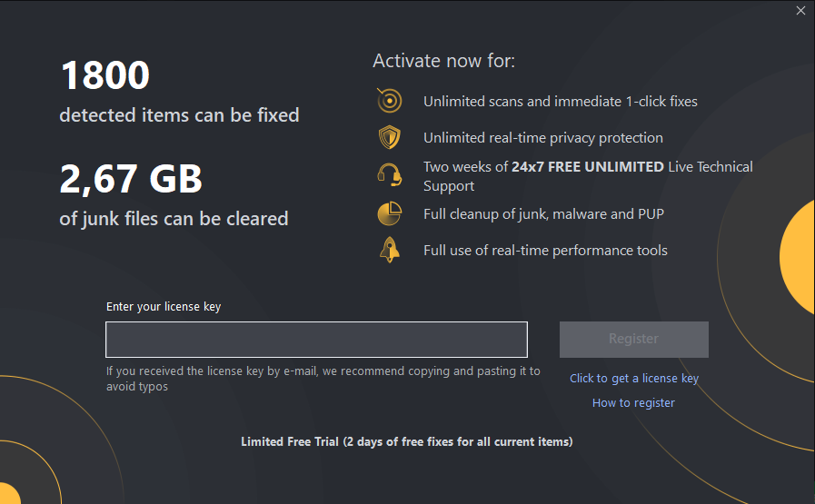Image resolution: width=815 pixels, height=504 pixels.
Task: Click "Full cleanup of junk, malware and PUP"
Action: point(543,214)
